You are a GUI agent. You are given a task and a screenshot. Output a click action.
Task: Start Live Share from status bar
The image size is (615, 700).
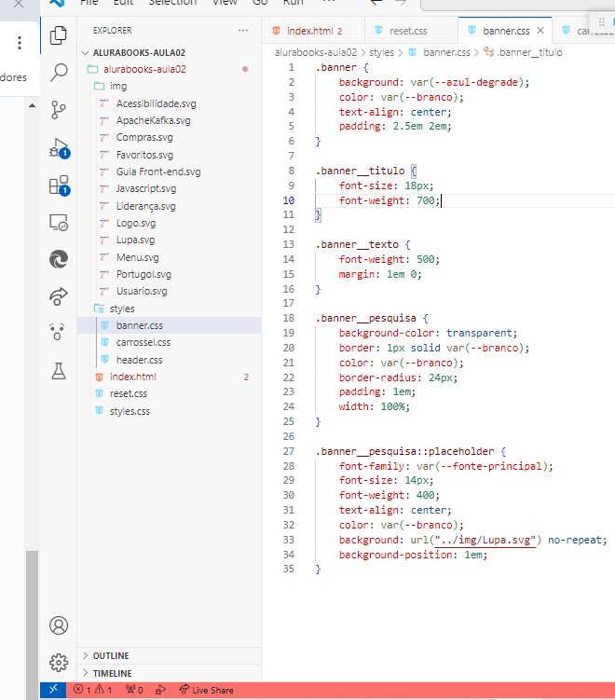206,690
